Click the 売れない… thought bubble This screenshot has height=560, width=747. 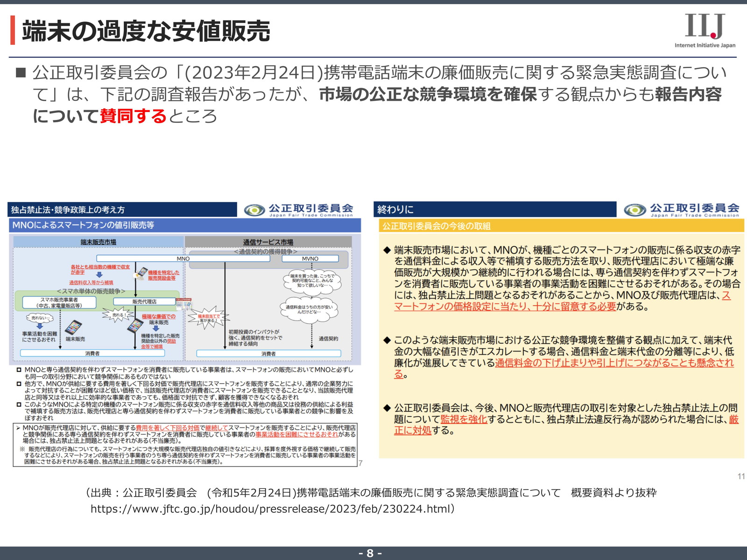point(39,318)
